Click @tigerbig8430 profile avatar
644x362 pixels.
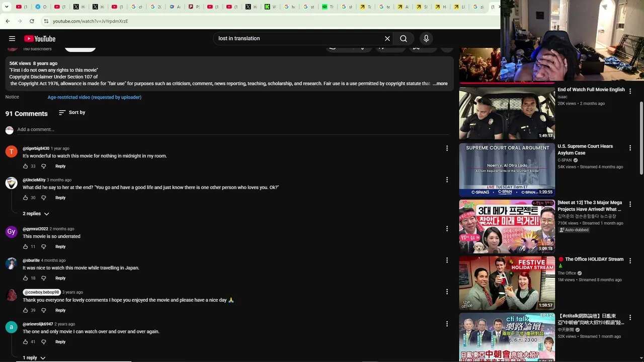tap(11, 152)
